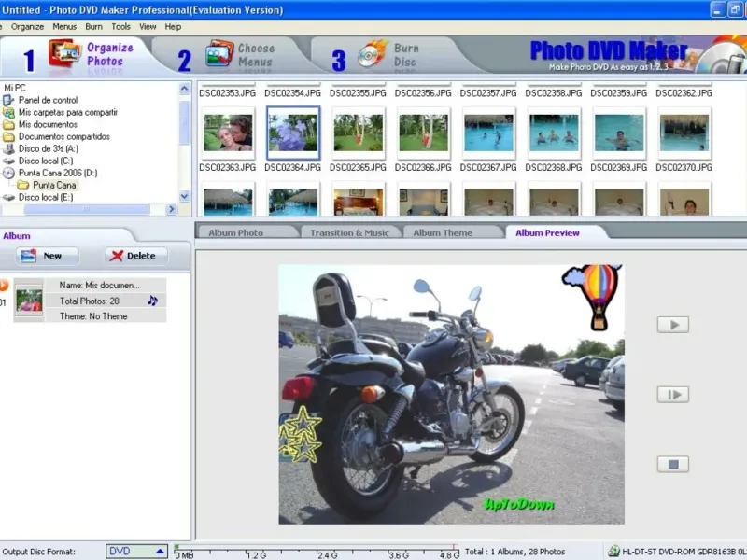747x560 pixels.
Task: Stop the album preview playback
Action: point(672,464)
